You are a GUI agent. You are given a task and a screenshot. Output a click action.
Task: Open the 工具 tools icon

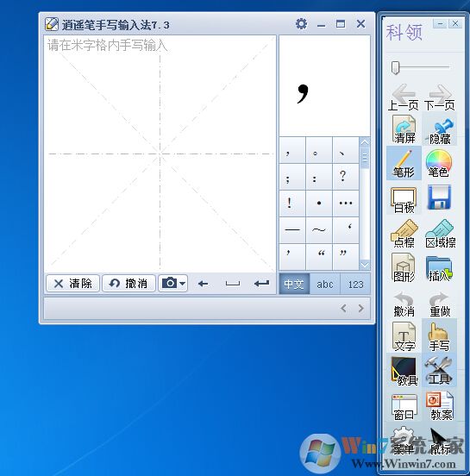(439, 370)
